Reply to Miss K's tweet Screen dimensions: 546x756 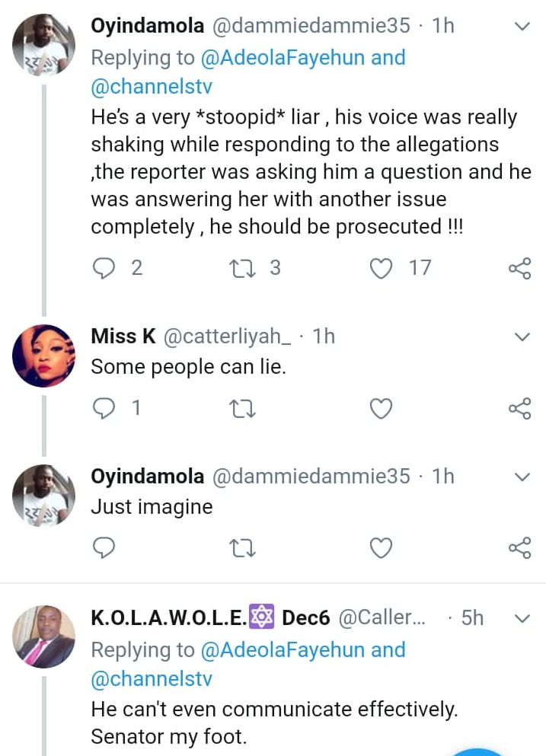[x=103, y=409]
